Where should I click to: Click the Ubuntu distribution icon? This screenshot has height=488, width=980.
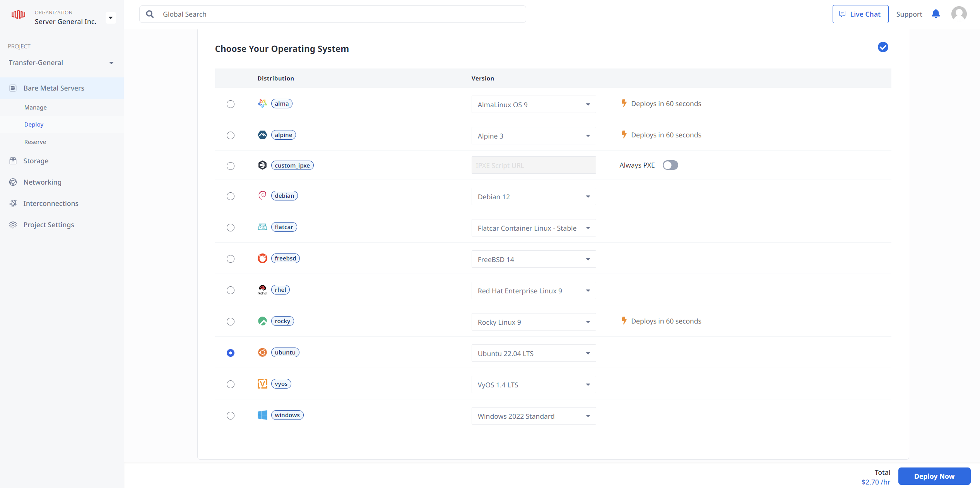(262, 353)
